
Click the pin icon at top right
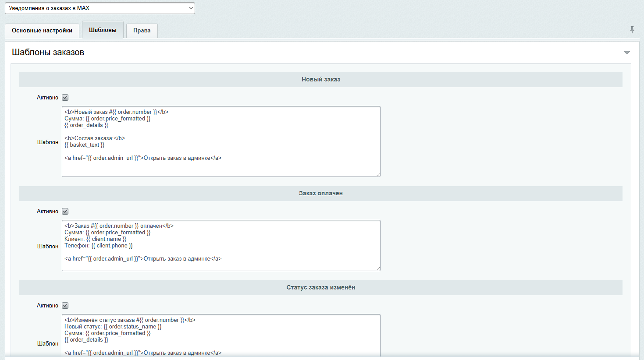tap(632, 29)
